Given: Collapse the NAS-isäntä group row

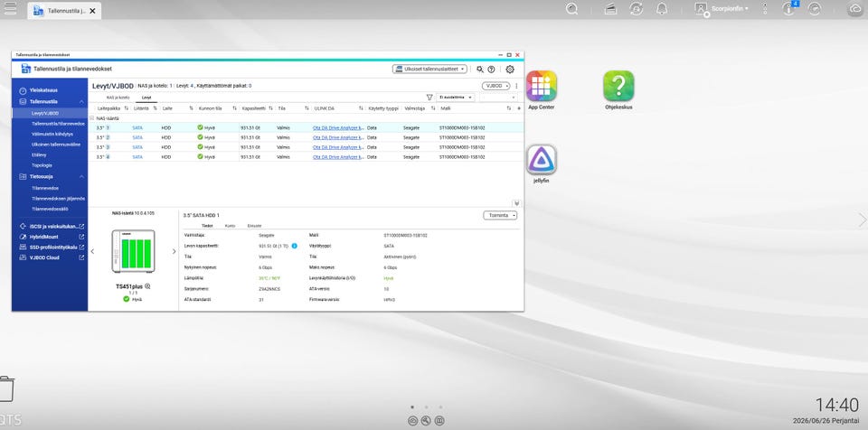Looking at the screenshot, I should point(92,118).
